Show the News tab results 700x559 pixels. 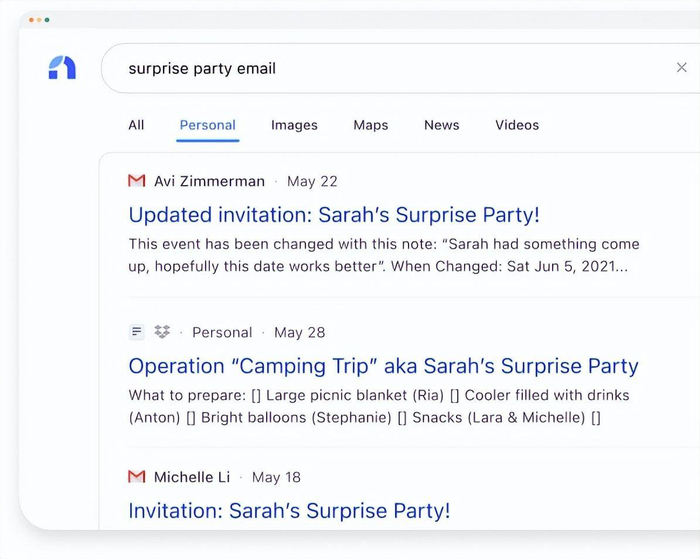(x=441, y=125)
